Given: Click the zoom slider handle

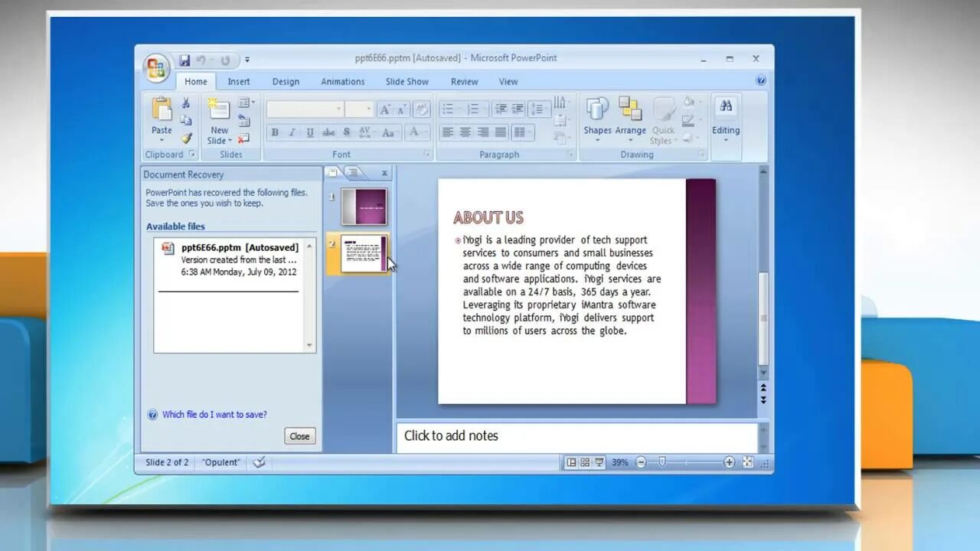Looking at the screenshot, I should coord(662,462).
